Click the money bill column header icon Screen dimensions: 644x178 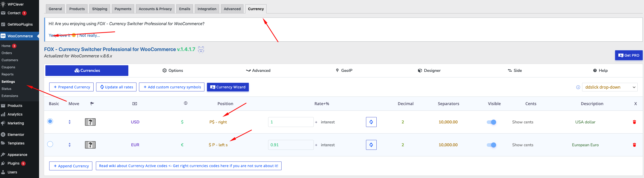click(x=135, y=104)
